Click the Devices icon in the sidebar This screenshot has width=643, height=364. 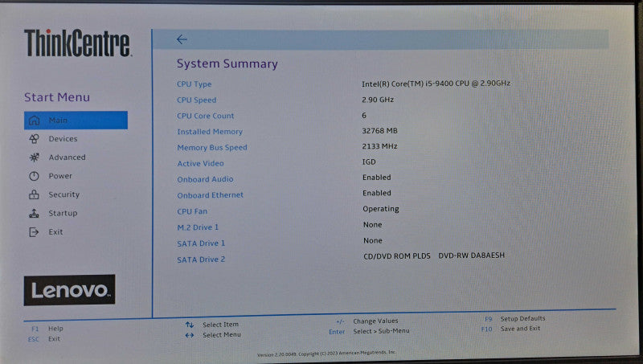pos(34,139)
